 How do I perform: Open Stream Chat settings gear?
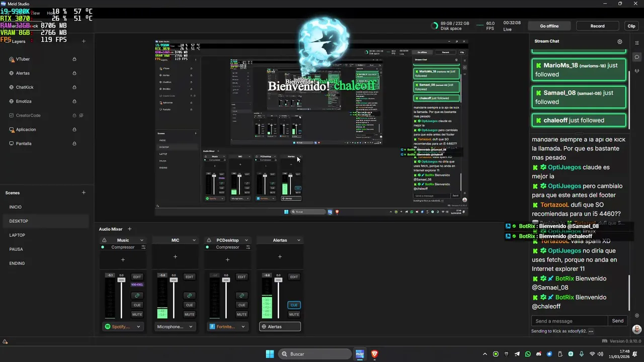click(x=620, y=42)
